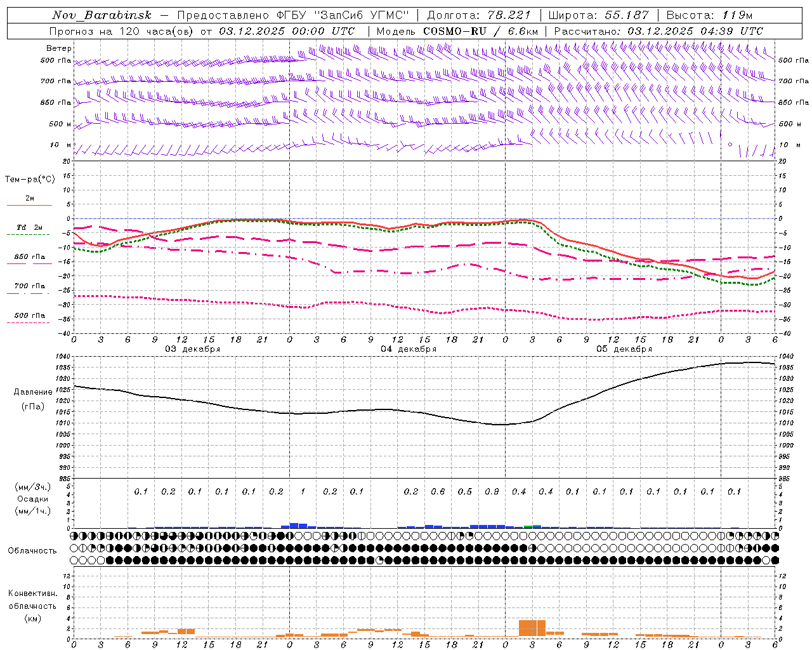Select the provider text ФГБУ "ЗапСиб УГМС"
Screen dimensions: 812x650
tap(343, 15)
